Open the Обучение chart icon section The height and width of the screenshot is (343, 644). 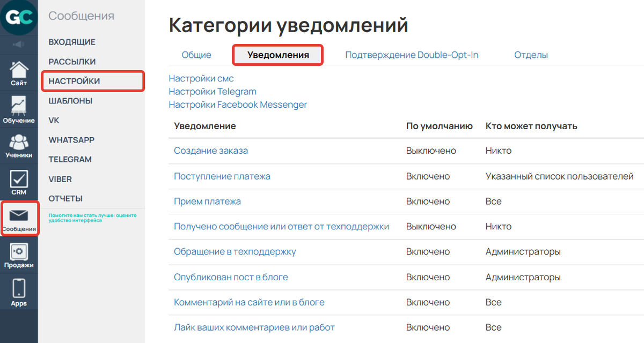(x=19, y=110)
